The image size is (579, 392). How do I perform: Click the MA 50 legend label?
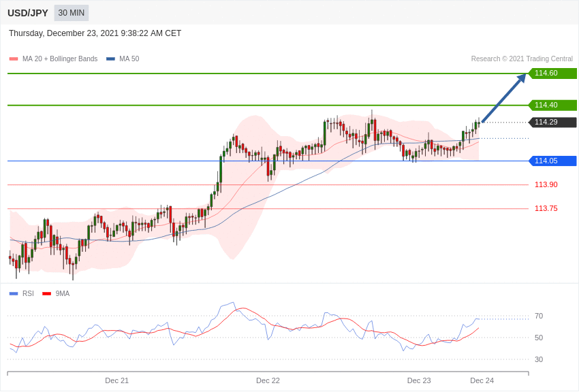(129, 59)
